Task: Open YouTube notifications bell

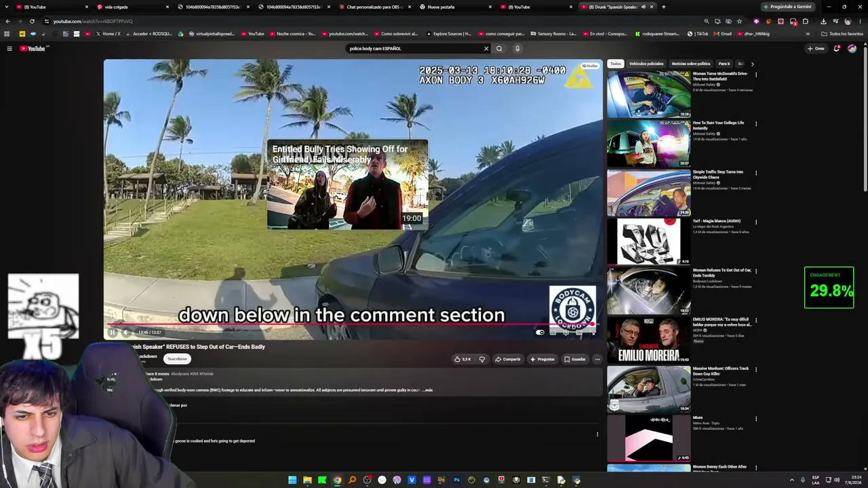Action: click(837, 49)
